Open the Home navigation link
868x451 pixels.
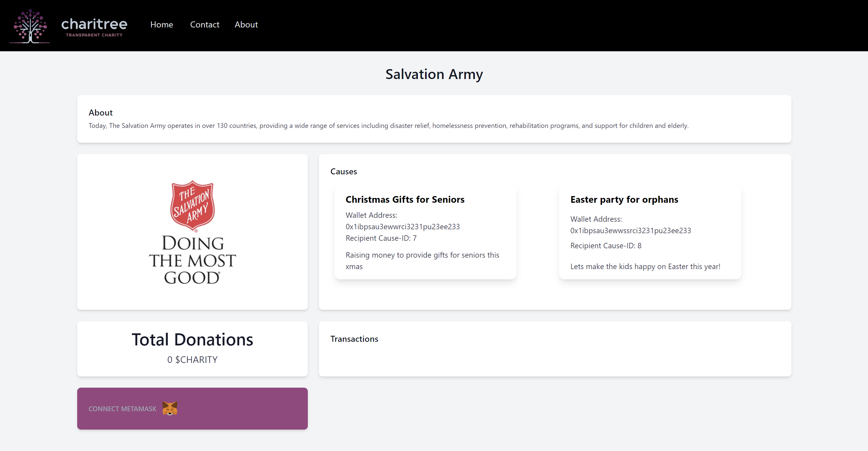tap(161, 25)
